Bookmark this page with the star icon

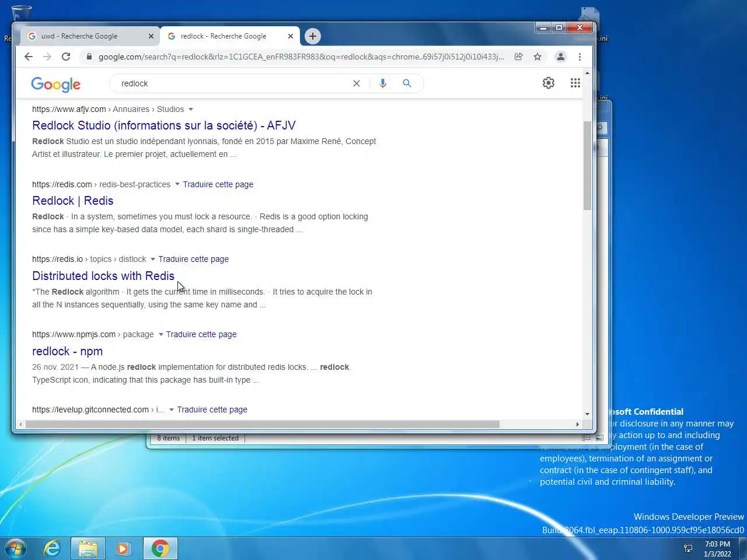click(537, 57)
